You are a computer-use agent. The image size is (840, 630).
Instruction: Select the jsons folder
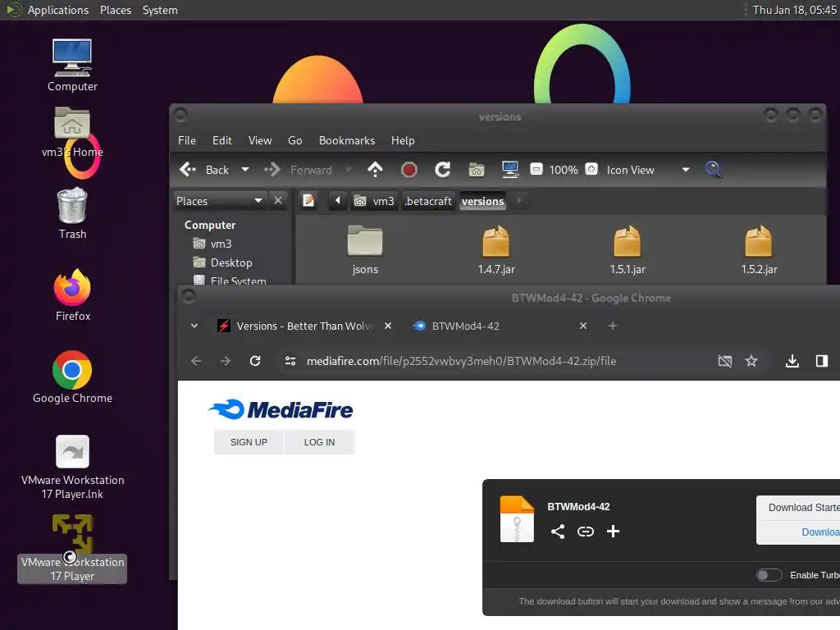(365, 249)
